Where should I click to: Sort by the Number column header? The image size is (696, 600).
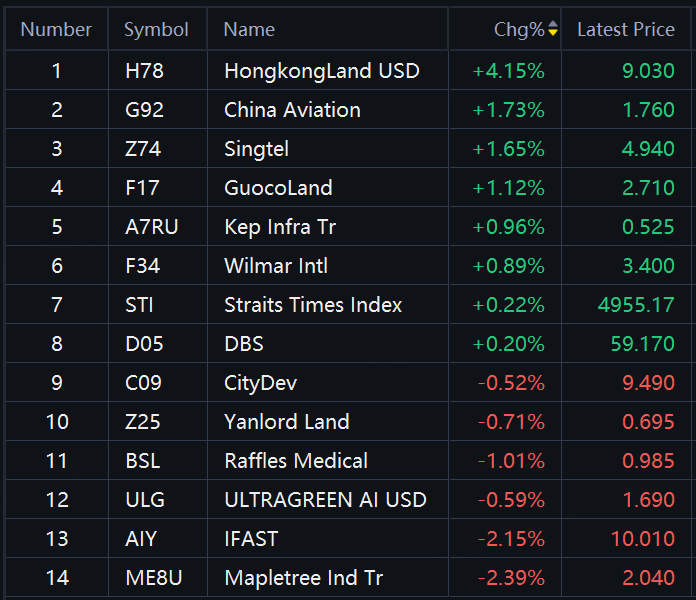[56, 30]
